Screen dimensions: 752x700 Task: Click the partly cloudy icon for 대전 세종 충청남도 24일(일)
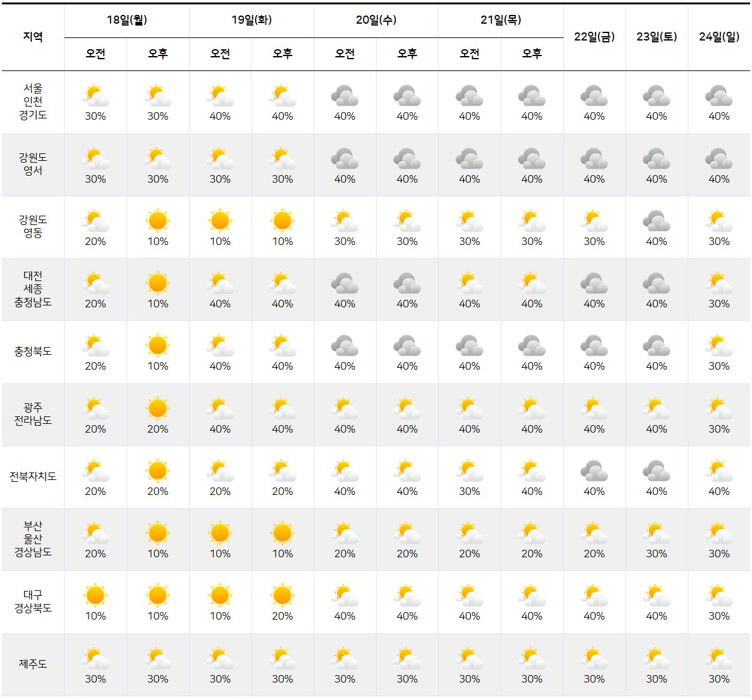point(719,284)
